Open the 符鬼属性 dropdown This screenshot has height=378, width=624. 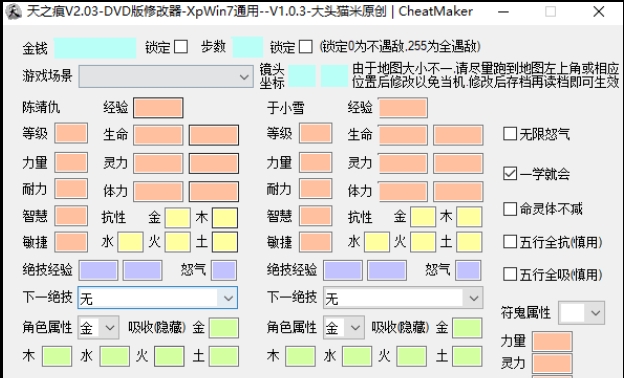[x=581, y=313]
